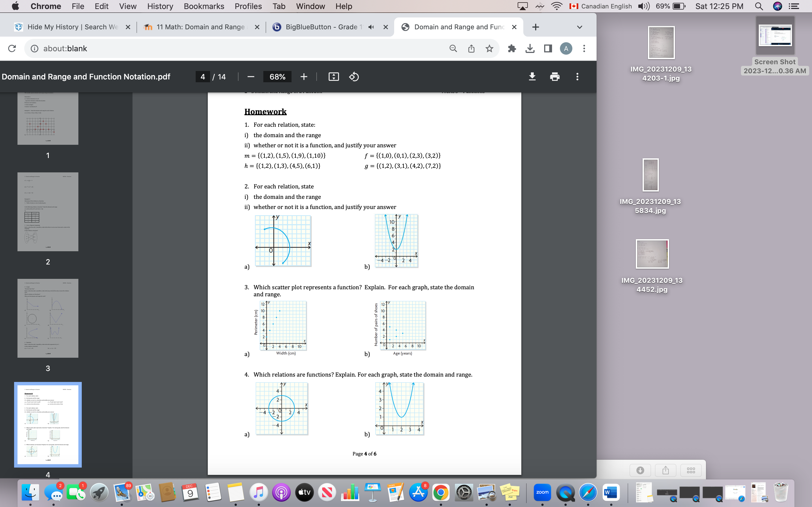Image resolution: width=812 pixels, height=507 pixels.
Task: Expand the tab search chevron
Action: pos(579,27)
